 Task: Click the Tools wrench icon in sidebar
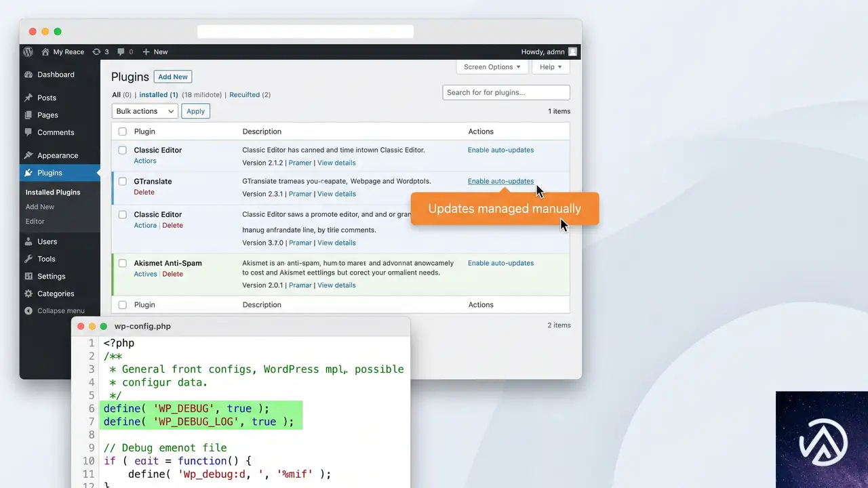point(28,259)
